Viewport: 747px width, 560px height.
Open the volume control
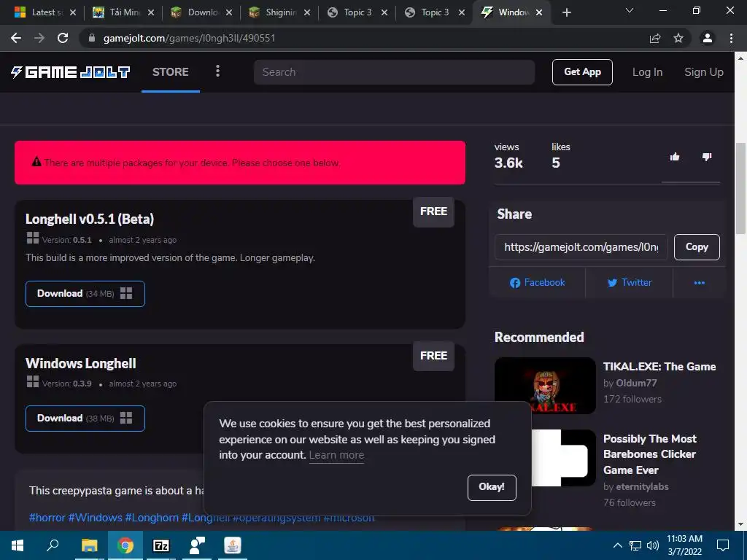(x=653, y=545)
